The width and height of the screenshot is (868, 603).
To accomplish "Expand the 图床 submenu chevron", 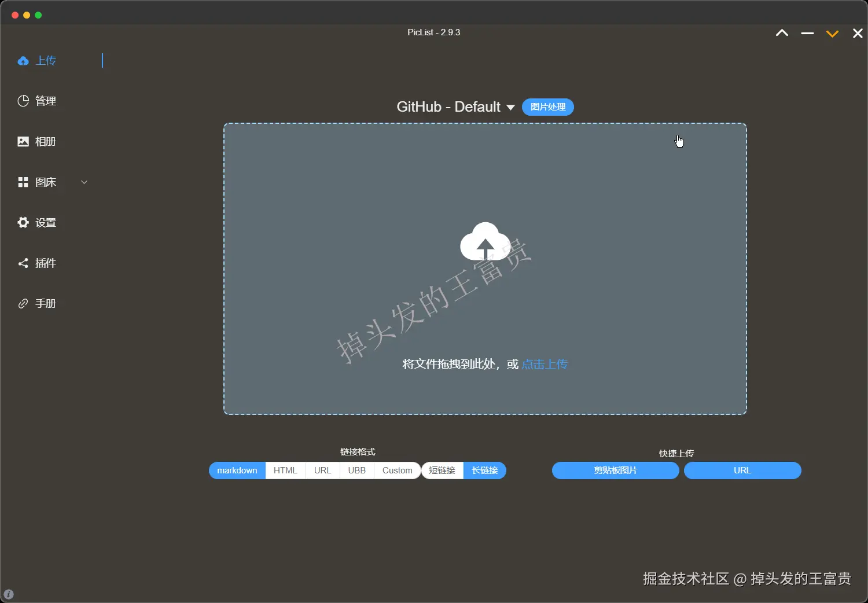I will click(84, 182).
